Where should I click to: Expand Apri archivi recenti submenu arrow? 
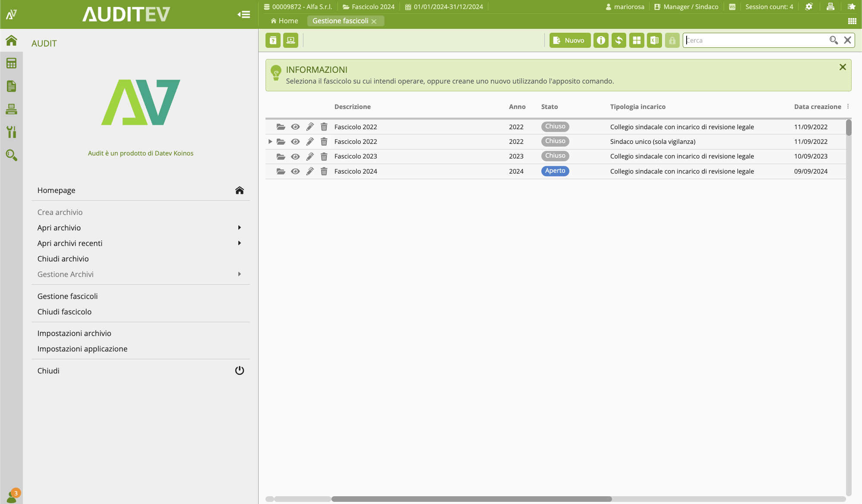point(240,243)
